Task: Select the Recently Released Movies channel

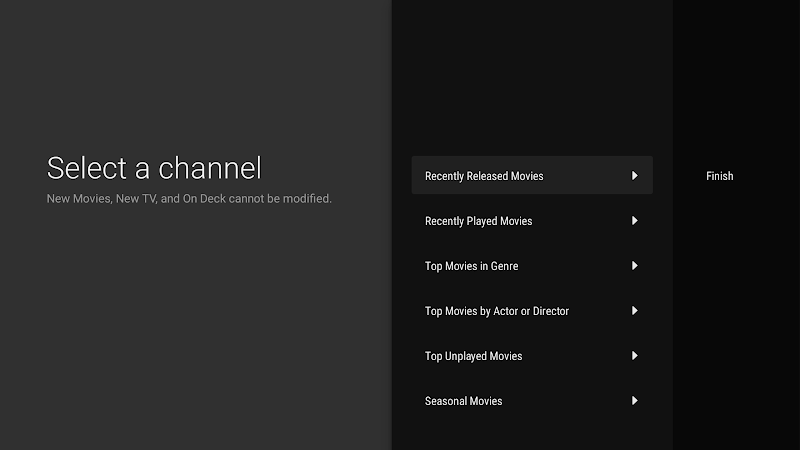Action: 484,176
